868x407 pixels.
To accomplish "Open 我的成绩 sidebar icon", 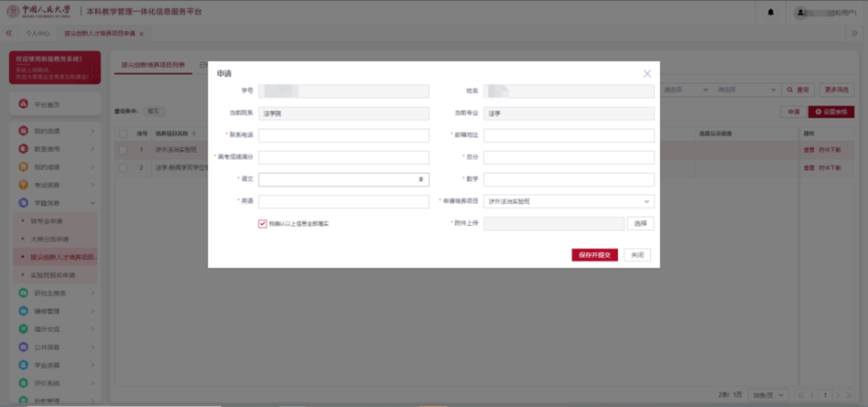I will pos(23,166).
